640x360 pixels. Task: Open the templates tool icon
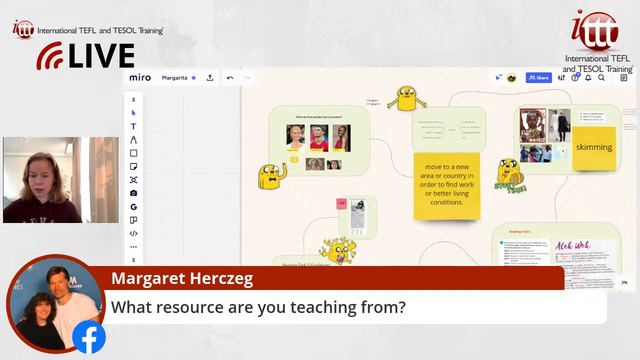(x=133, y=220)
